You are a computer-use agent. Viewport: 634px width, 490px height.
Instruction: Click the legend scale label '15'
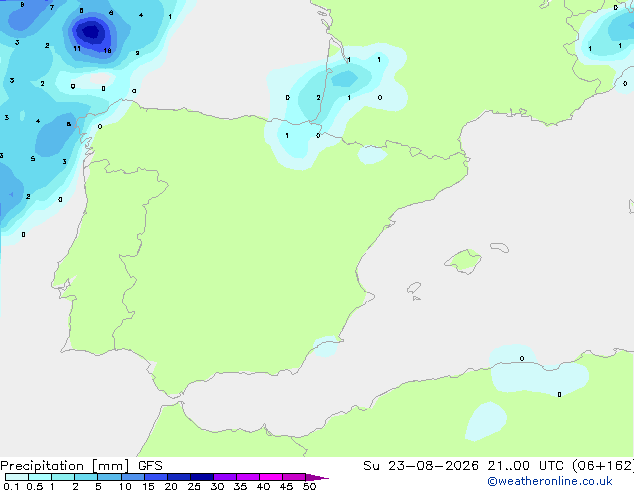(148, 486)
